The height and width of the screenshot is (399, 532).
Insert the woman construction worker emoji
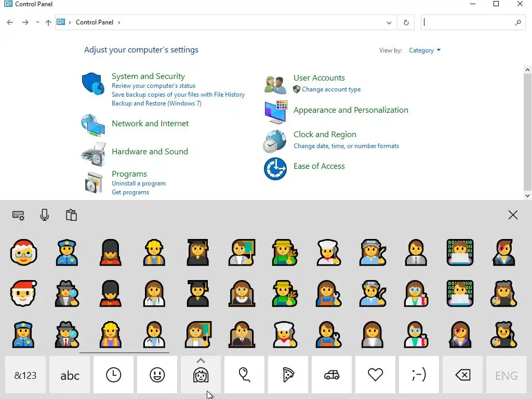point(111,335)
